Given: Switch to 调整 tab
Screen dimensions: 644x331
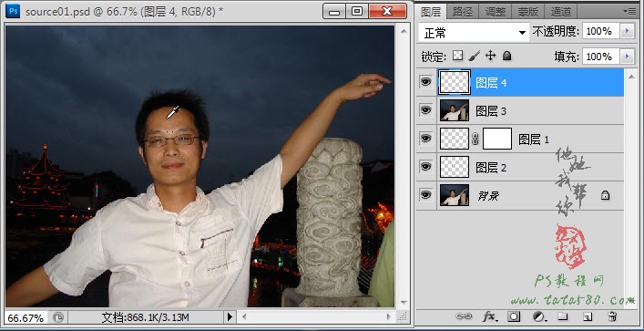Looking at the screenshot, I should pos(496,12).
